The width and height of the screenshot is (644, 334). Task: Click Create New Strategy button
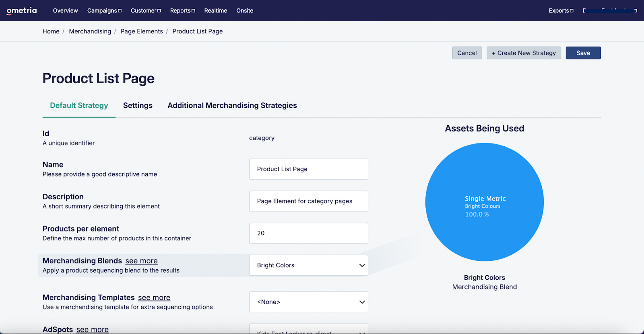coord(524,53)
